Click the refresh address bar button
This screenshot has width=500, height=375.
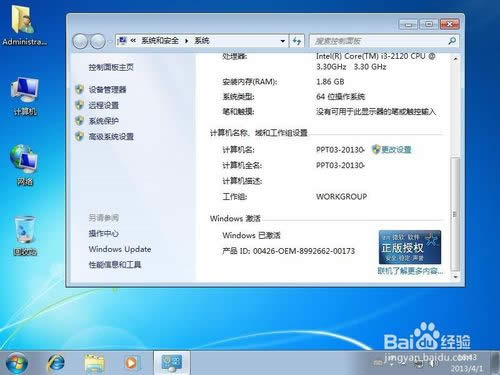click(297, 41)
